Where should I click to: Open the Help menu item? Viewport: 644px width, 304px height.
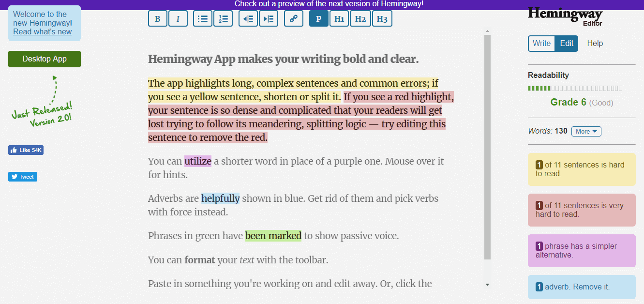[595, 44]
